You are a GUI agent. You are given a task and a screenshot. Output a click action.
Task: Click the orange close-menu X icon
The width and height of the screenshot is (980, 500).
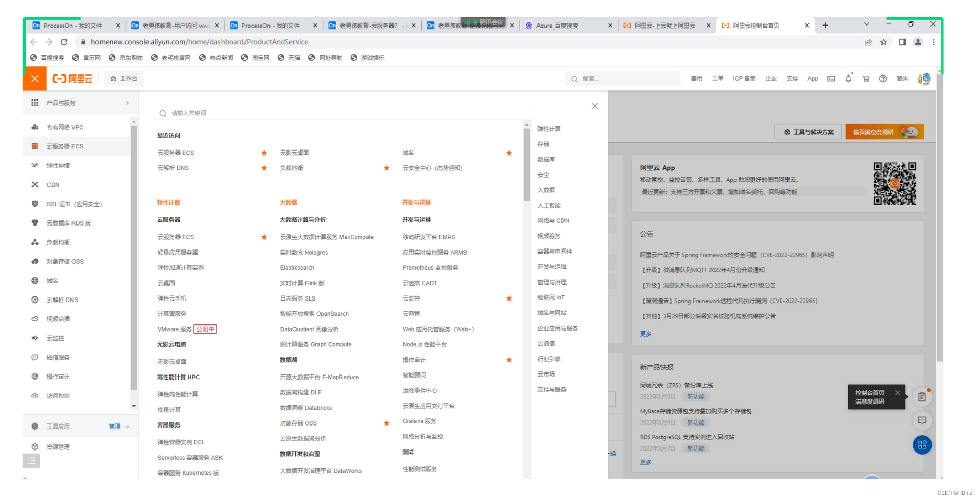tap(35, 79)
